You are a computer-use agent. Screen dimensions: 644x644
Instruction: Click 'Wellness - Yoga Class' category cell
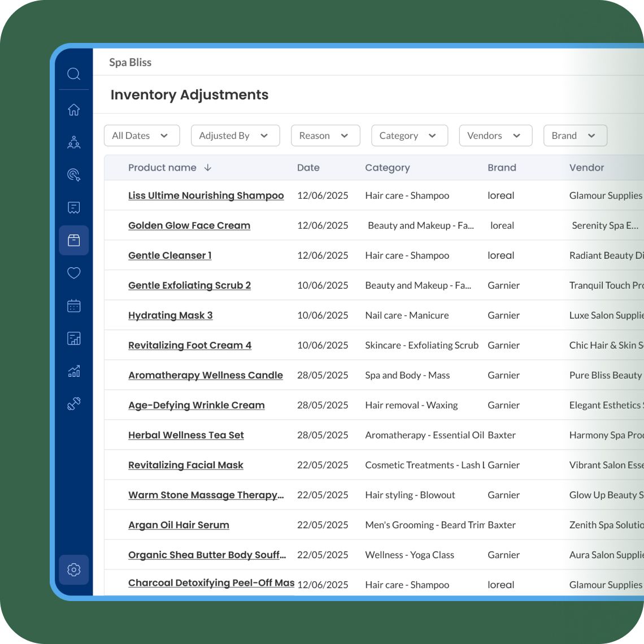(x=410, y=555)
